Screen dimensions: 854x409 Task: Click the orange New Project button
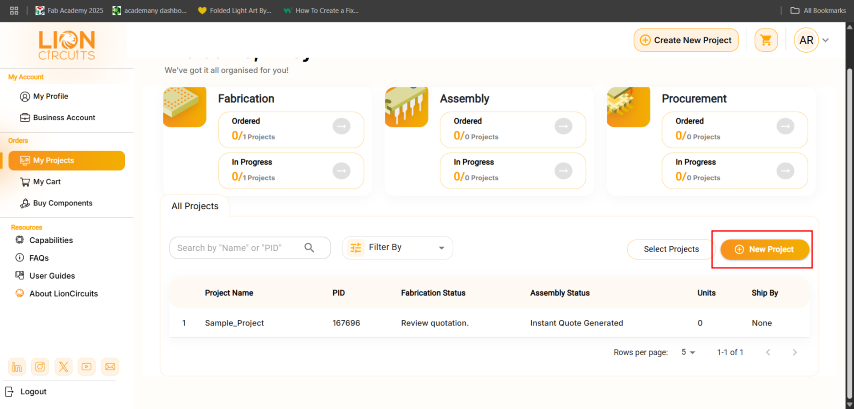tap(765, 249)
